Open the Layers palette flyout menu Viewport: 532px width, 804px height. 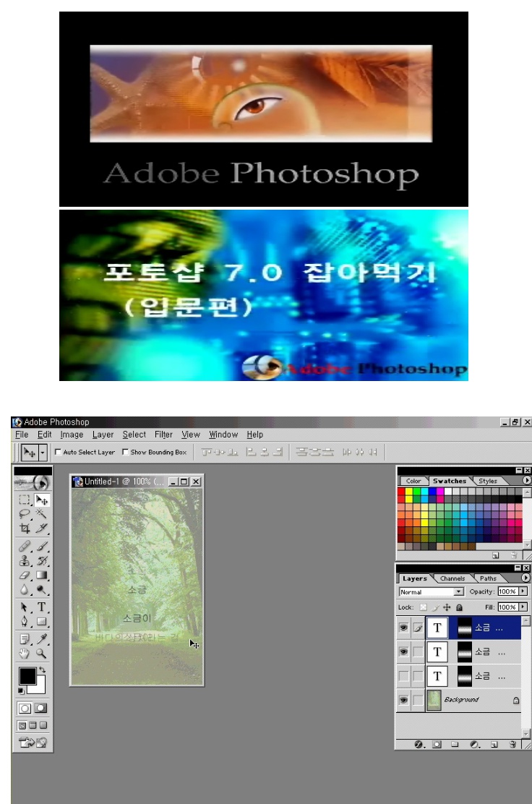click(525, 578)
